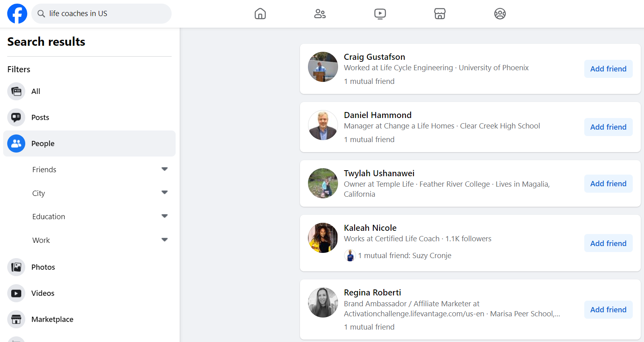Click the search magnifier icon
This screenshot has width=644, height=342.
coord(41,14)
